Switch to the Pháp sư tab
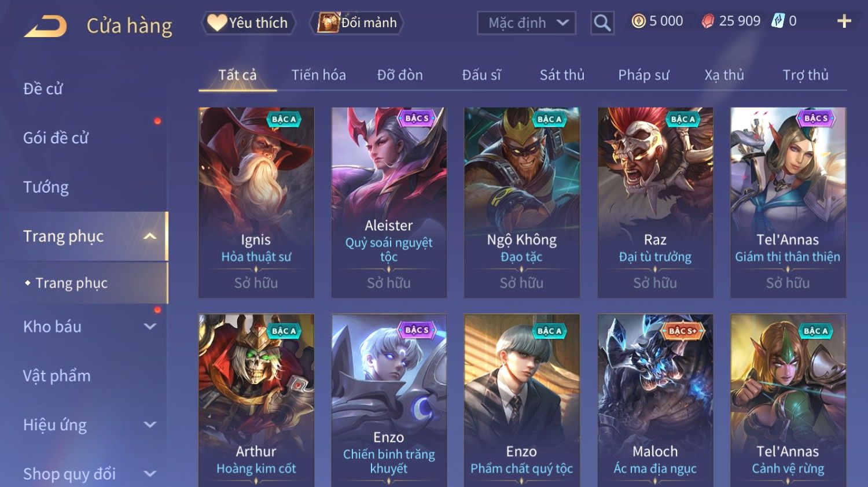This screenshot has height=487, width=868. (643, 75)
